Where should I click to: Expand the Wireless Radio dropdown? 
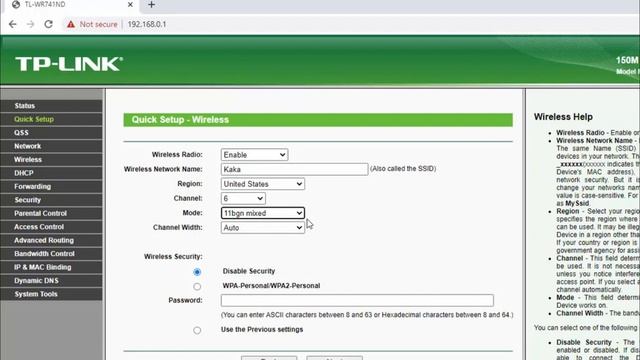254,155
